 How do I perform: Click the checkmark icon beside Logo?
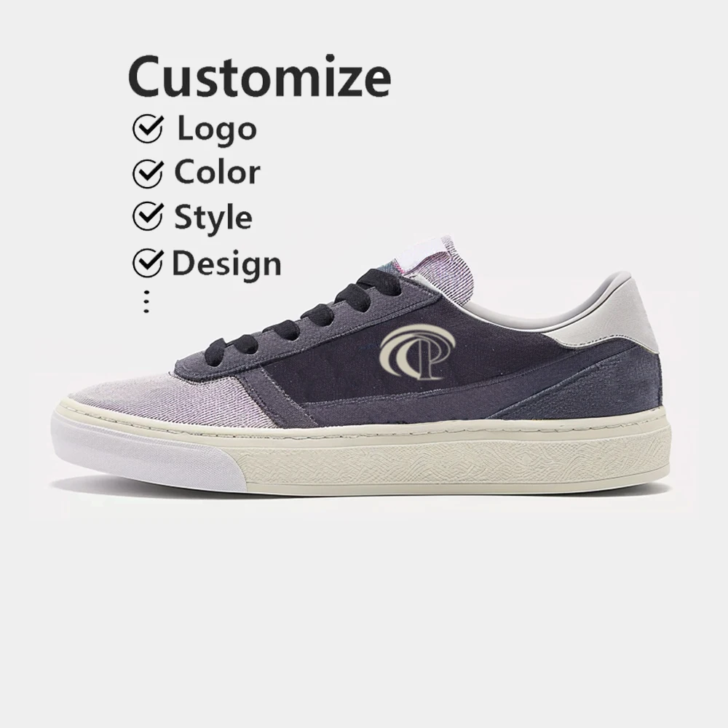point(148,128)
